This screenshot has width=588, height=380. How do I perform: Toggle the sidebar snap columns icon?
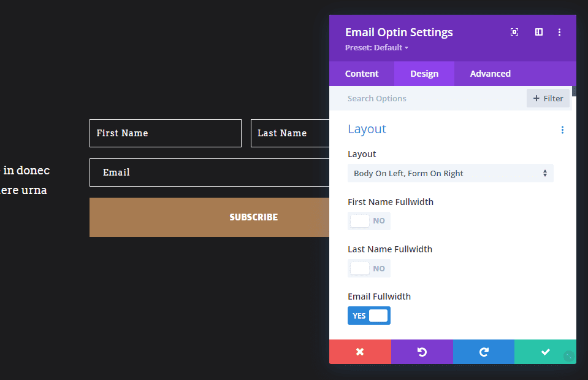tap(538, 33)
